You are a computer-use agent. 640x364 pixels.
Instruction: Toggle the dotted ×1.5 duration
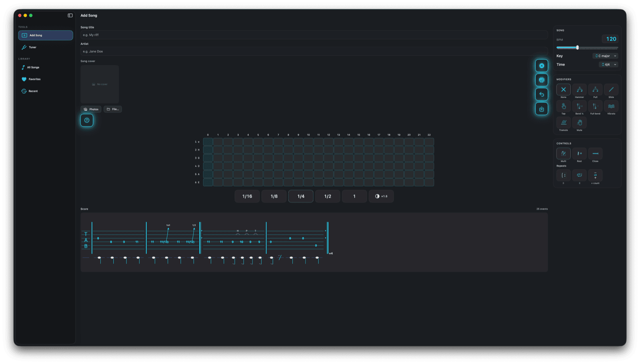381,196
